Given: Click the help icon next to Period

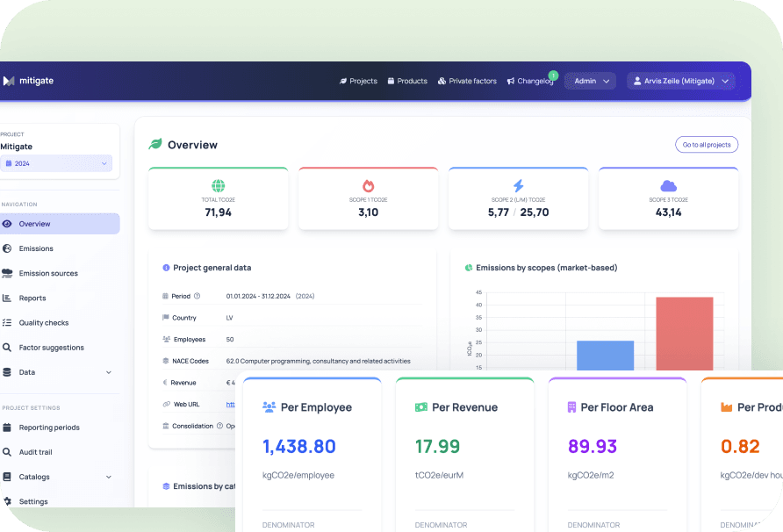Looking at the screenshot, I should point(197,297).
